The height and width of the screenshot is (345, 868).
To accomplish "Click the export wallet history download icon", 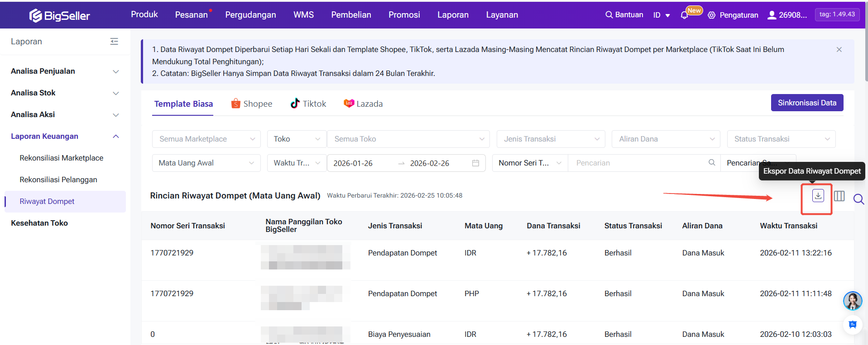I will [818, 196].
